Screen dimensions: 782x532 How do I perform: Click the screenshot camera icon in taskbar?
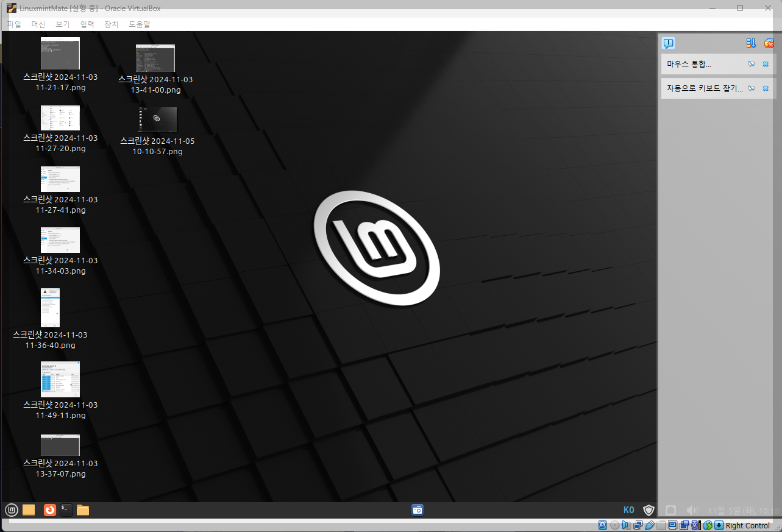coord(418,510)
